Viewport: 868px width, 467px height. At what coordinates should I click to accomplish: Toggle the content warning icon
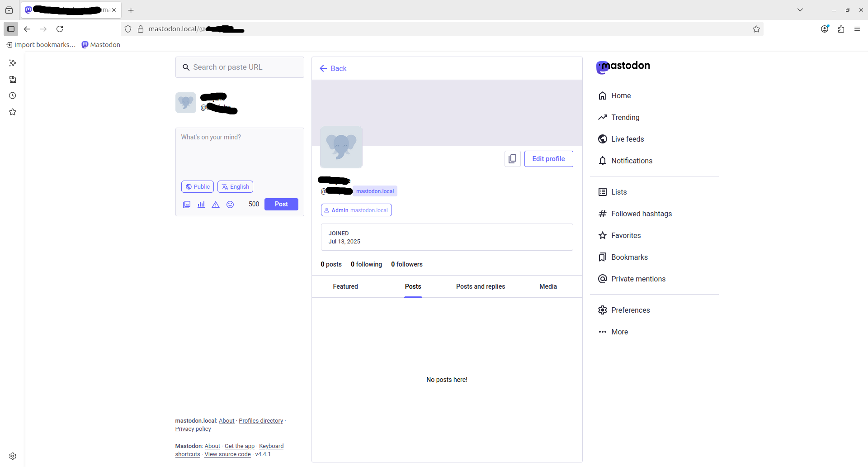[x=216, y=205]
